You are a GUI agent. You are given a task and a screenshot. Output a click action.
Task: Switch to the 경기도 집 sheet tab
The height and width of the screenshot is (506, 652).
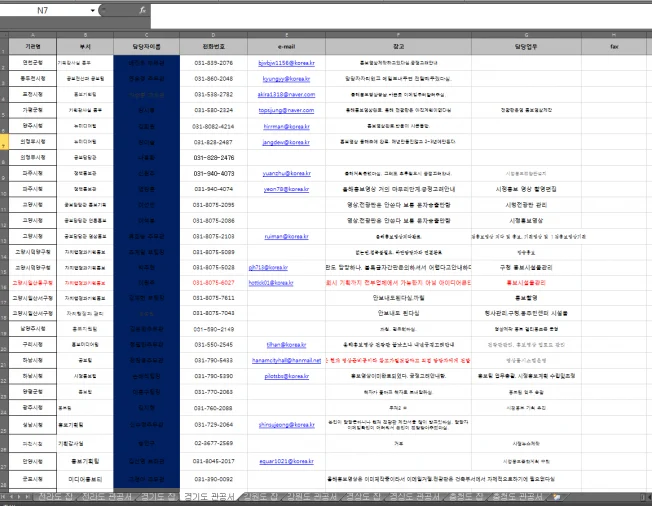tap(158, 497)
